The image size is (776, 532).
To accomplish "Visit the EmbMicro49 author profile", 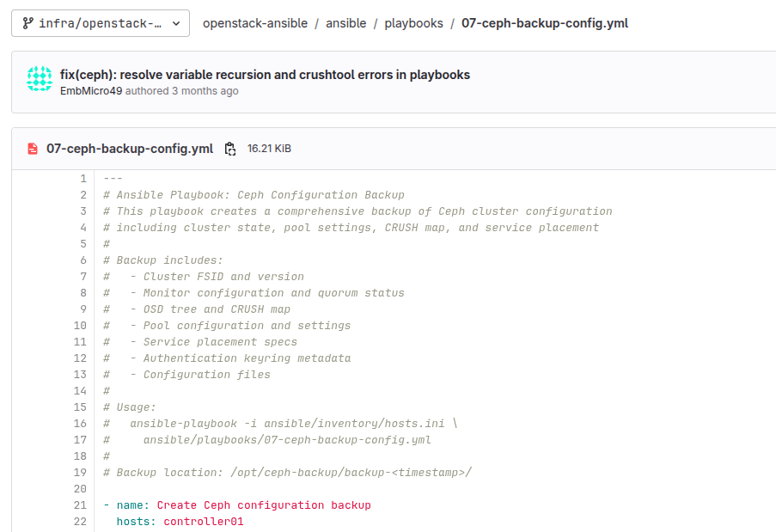I will [91, 91].
